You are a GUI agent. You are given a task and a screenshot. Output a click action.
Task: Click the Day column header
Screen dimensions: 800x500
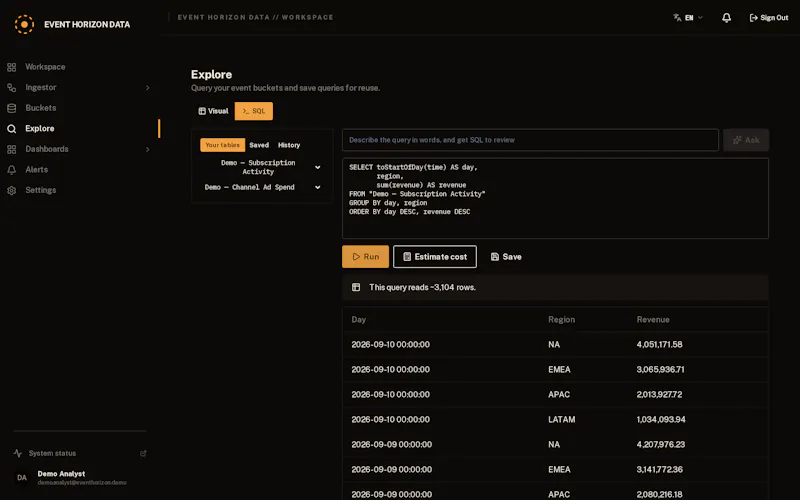coord(359,319)
